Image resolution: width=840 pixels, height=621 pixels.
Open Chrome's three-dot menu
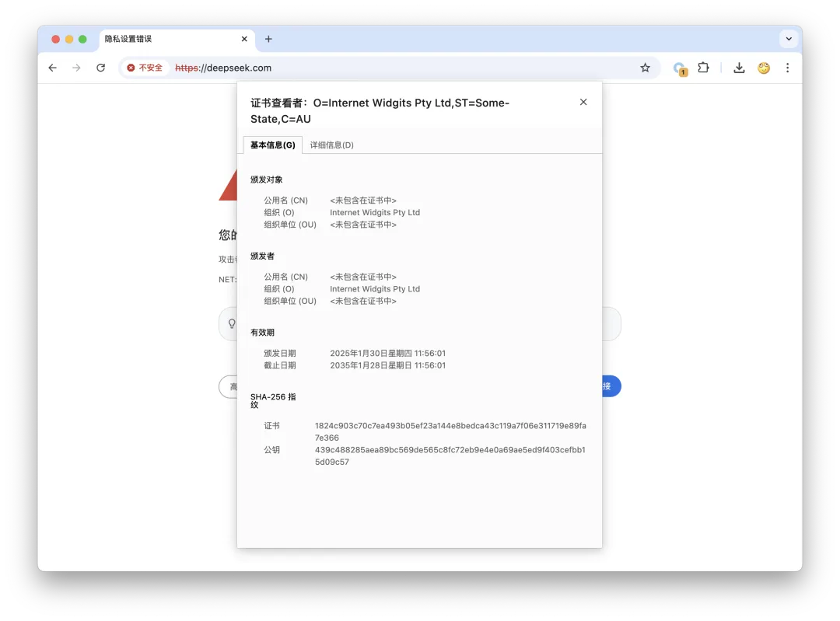pos(787,68)
